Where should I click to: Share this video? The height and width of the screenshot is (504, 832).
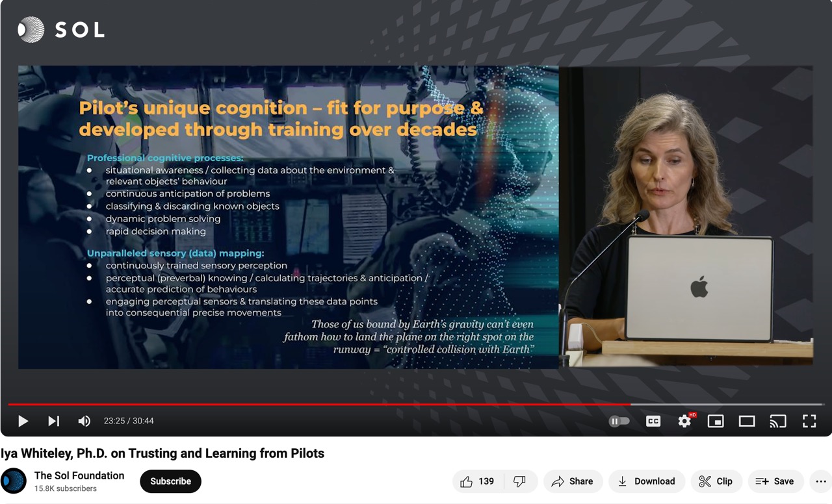(572, 481)
